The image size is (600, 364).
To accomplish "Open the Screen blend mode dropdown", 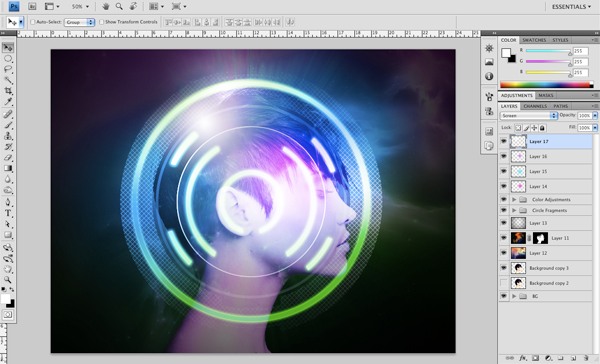I will [529, 115].
